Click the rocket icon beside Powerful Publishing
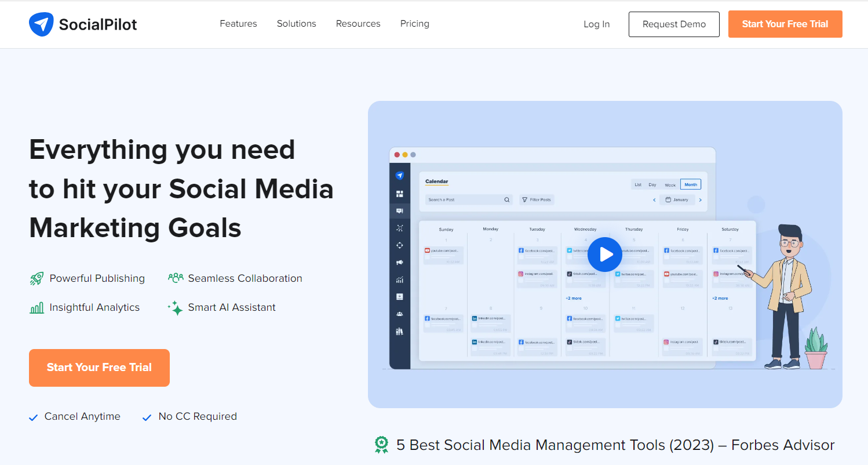This screenshot has width=868, height=465. click(x=37, y=279)
